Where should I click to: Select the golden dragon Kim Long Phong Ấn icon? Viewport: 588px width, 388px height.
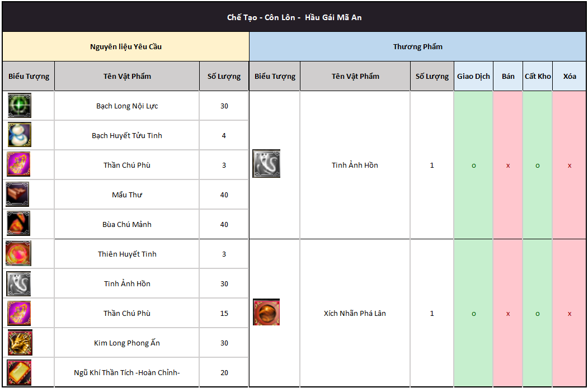click(x=20, y=343)
